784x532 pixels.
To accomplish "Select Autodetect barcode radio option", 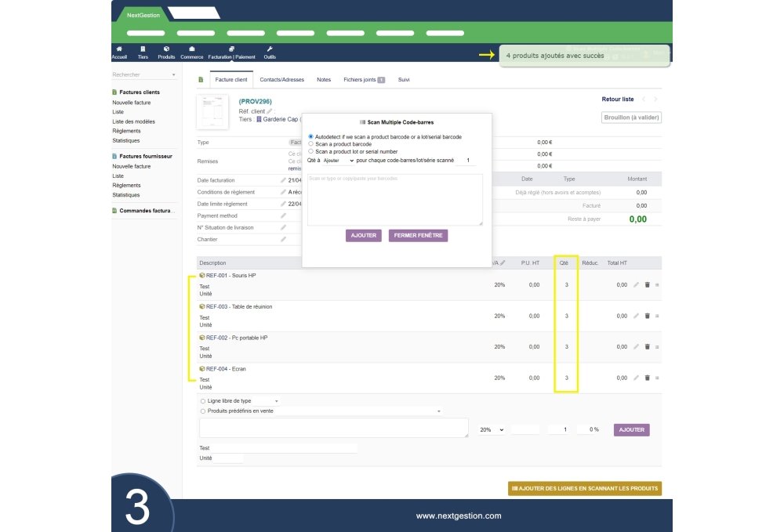I will tap(311, 137).
